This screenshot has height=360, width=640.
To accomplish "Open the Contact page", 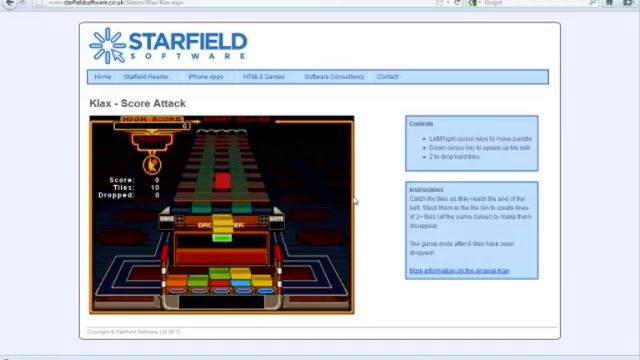I will (x=387, y=77).
